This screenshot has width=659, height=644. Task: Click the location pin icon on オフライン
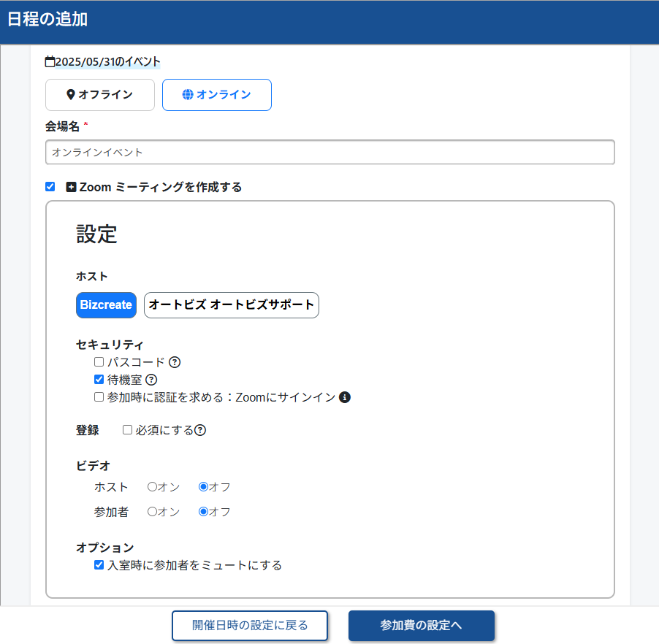[x=71, y=94]
